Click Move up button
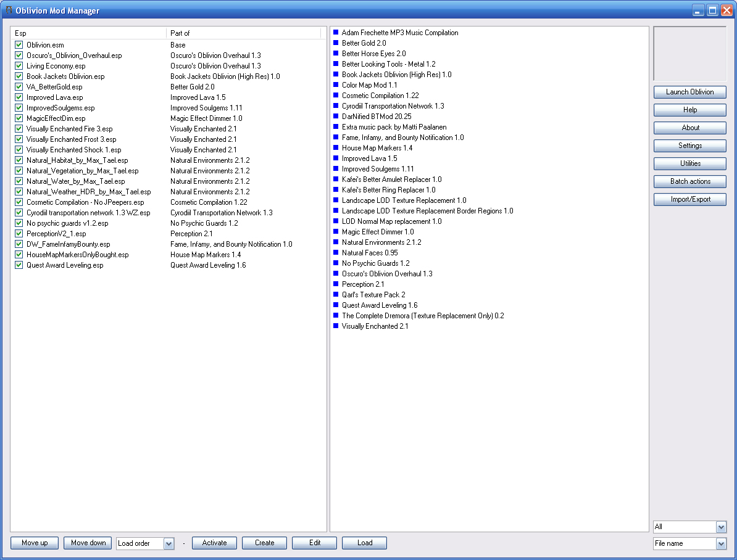The height and width of the screenshot is (560, 737). click(x=35, y=543)
